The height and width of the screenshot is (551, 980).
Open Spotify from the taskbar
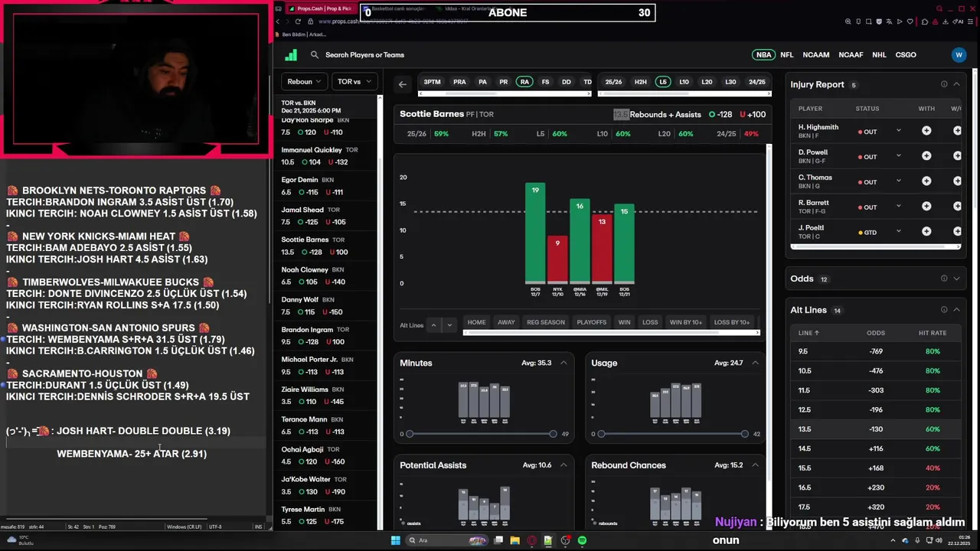582,540
